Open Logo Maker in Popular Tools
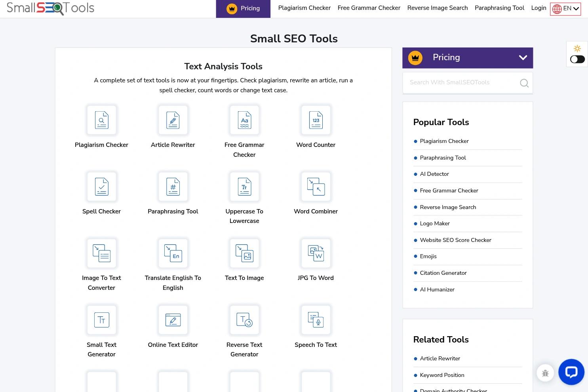 click(434, 223)
